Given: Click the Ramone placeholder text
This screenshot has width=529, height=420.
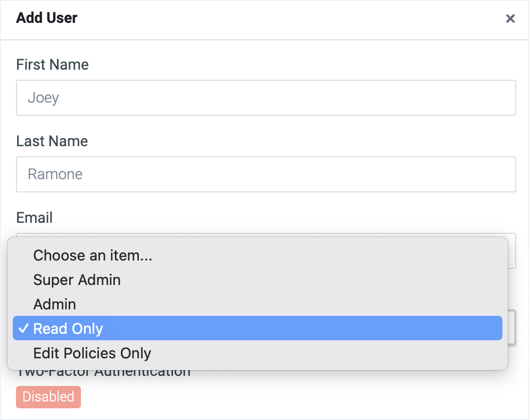Looking at the screenshot, I should pyautogui.click(x=55, y=174).
